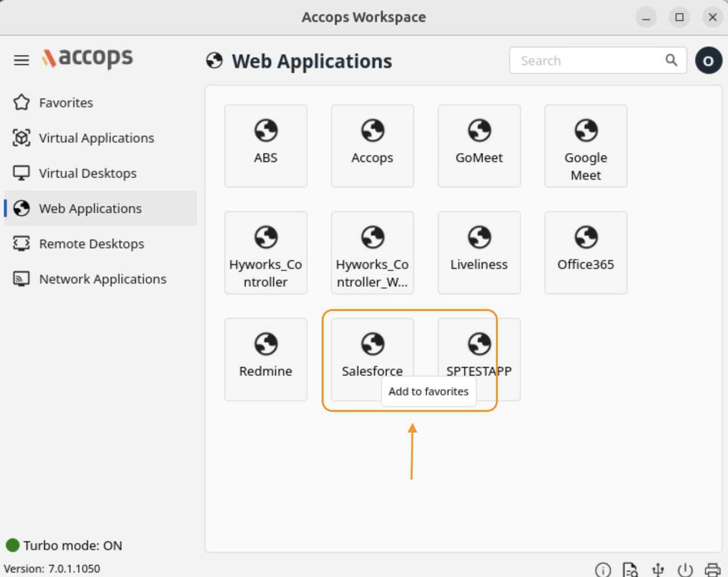Launch the Office365 web application

point(586,252)
